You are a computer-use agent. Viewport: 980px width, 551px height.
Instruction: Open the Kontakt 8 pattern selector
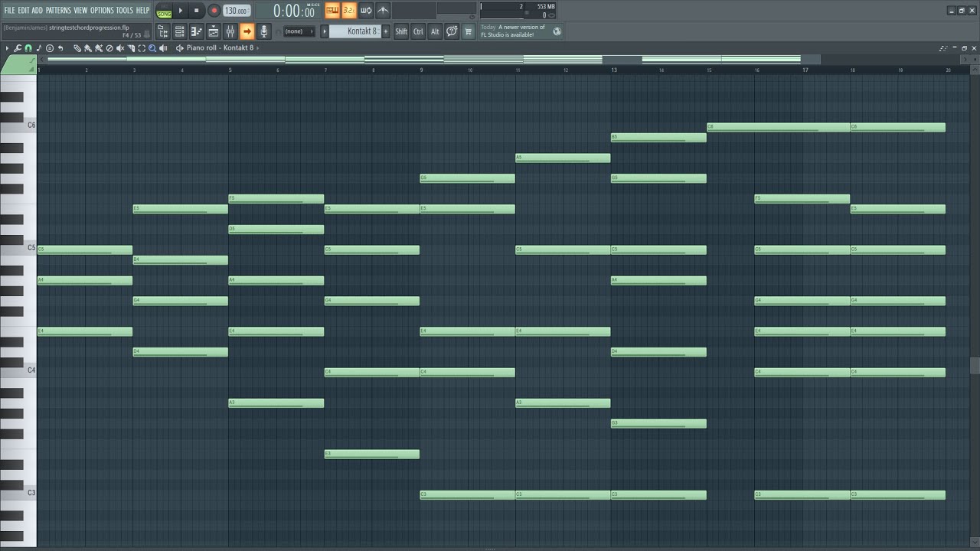click(x=354, y=31)
